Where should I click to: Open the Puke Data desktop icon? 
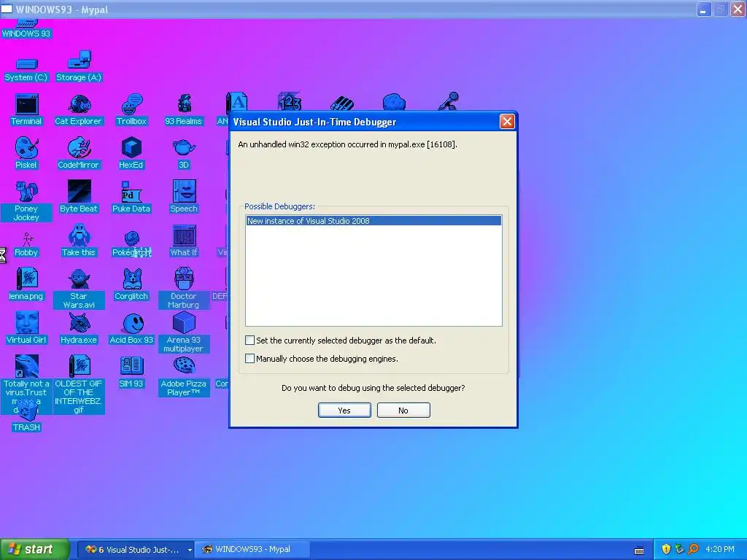coord(131,197)
